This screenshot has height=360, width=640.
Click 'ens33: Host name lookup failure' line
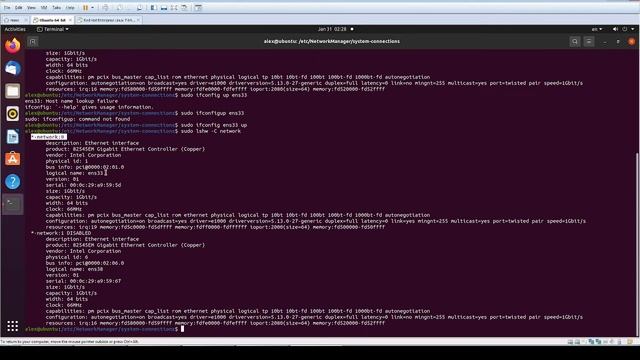[71, 101]
